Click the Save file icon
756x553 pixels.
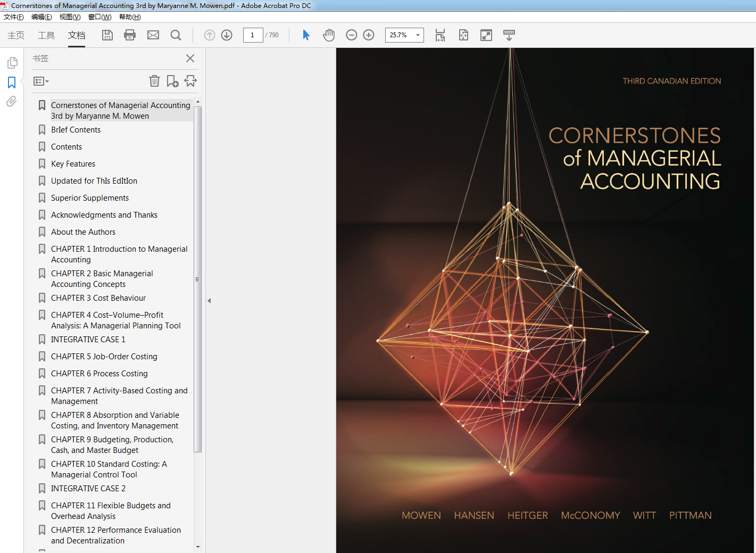click(107, 35)
